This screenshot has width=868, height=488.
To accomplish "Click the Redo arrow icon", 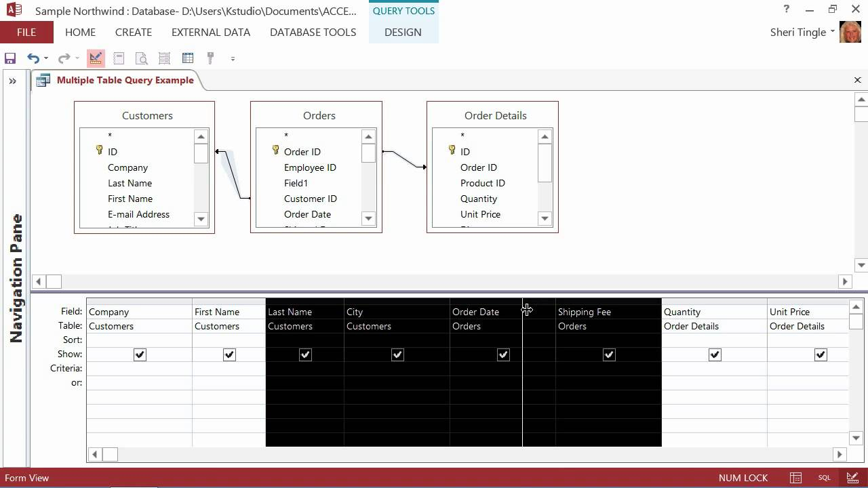I will point(64,58).
